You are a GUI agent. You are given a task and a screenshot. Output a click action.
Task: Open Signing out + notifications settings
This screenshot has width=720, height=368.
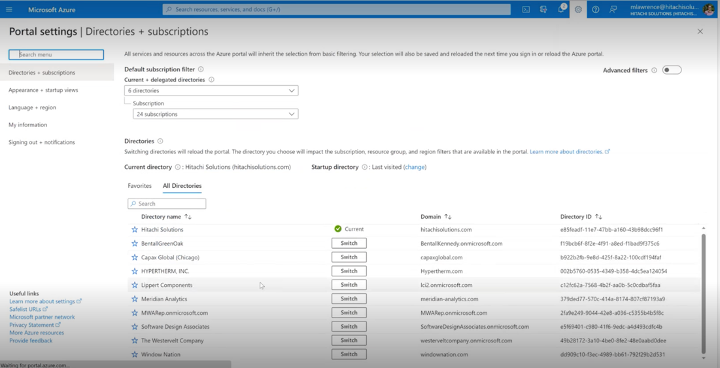tap(41, 142)
